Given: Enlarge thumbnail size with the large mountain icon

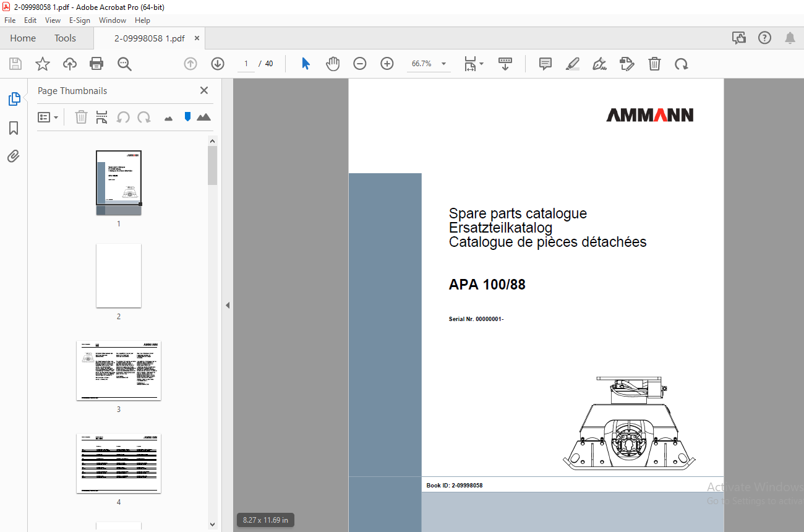Looking at the screenshot, I should tap(203, 117).
